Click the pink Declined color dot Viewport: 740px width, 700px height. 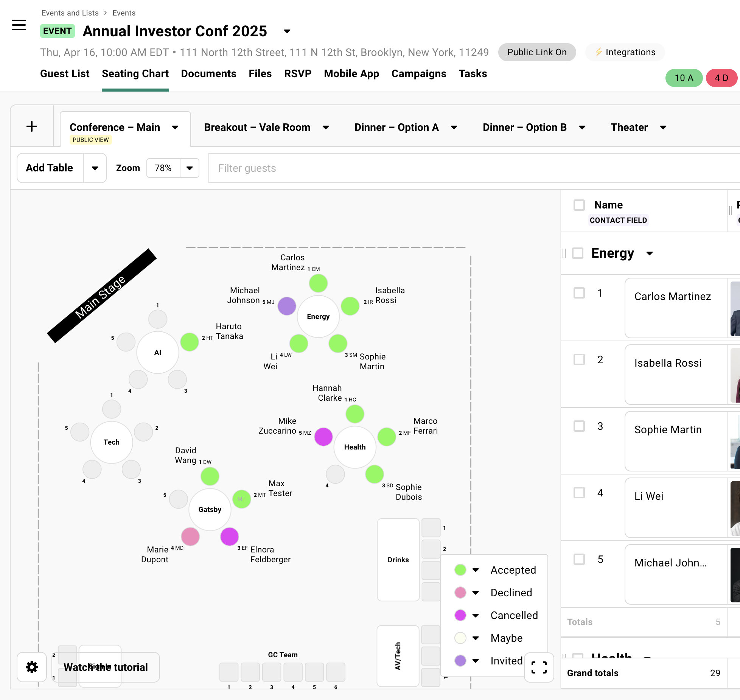[460, 593]
